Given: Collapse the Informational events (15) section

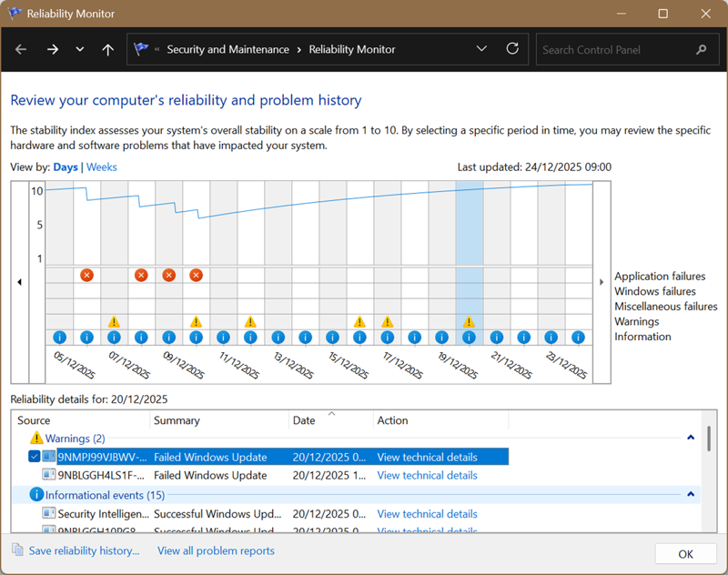Looking at the screenshot, I should point(691,494).
